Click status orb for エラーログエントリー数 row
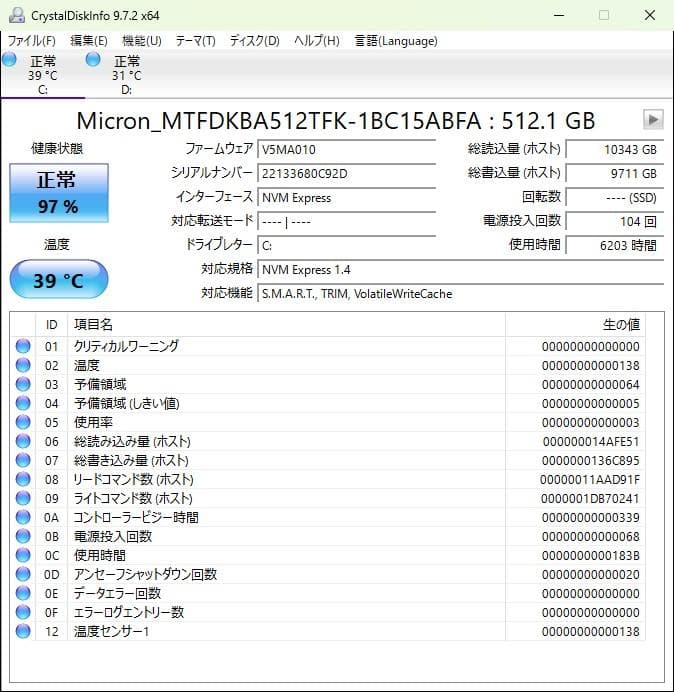Screen dimensions: 674x692 [23, 612]
